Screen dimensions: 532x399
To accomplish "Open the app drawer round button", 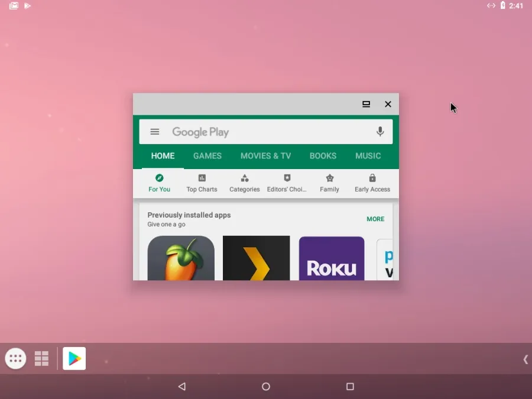I will [x=15, y=358].
